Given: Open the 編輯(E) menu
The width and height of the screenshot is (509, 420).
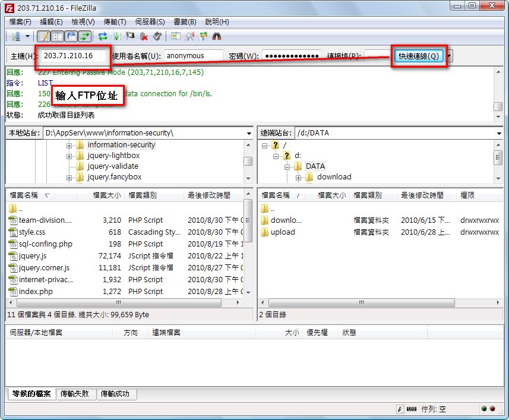Looking at the screenshot, I should tap(51, 22).
